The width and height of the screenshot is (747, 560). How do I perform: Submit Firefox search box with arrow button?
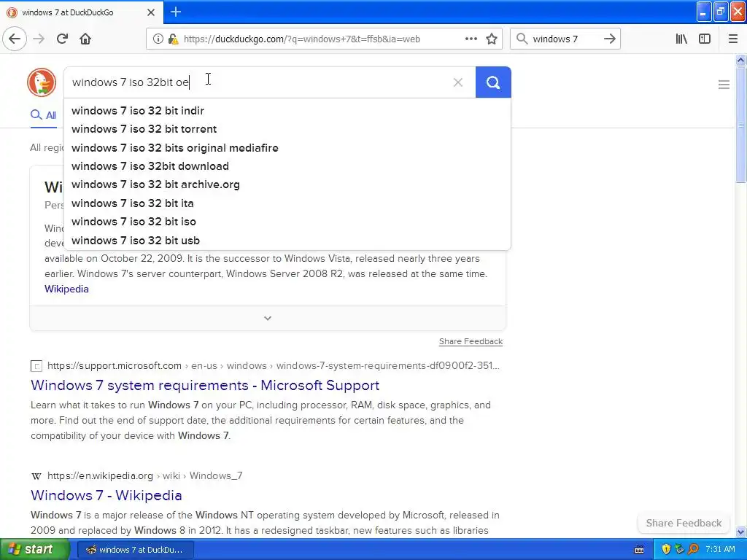point(610,39)
